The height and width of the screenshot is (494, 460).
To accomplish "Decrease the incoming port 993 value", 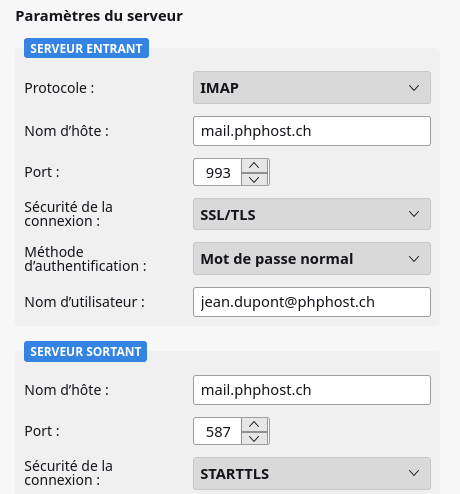I will (x=254, y=180).
